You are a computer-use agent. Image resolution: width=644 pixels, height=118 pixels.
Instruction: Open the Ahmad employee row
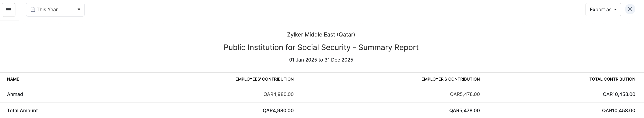click(x=15, y=94)
